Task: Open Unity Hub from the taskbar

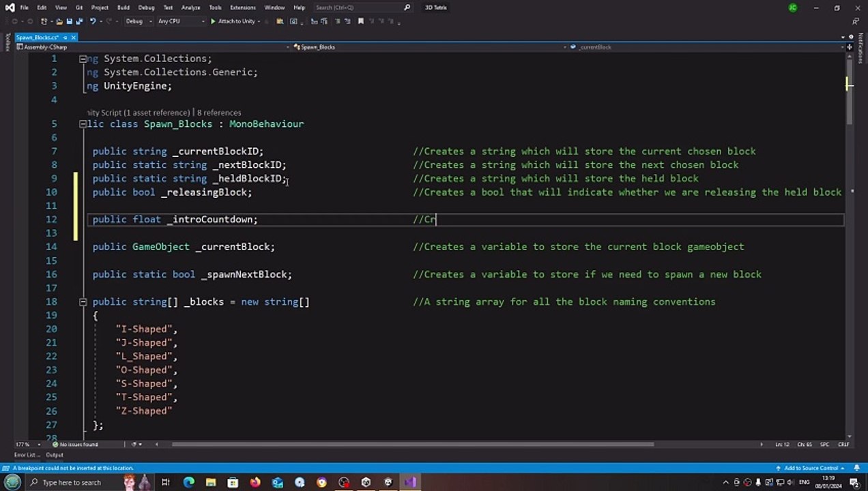Action: click(x=366, y=482)
